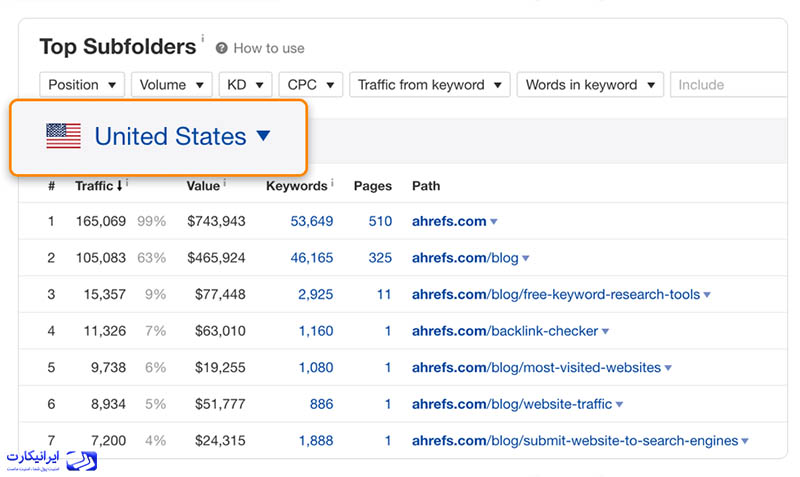Click the question mark help icon
Viewport: 800px width, 477px height.
(x=222, y=48)
